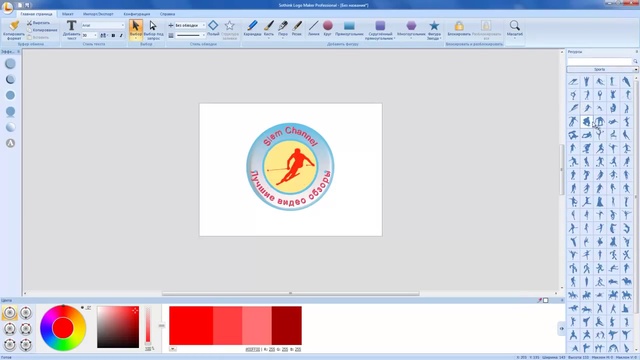640x360 pixels.
Task: Select the left dial in middle color scheme row
Action: click(10, 329)
